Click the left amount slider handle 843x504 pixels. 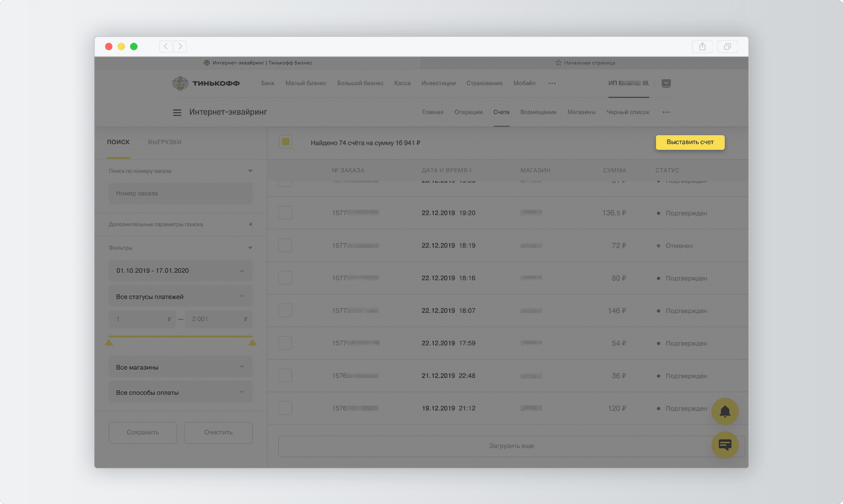[108, 342]
